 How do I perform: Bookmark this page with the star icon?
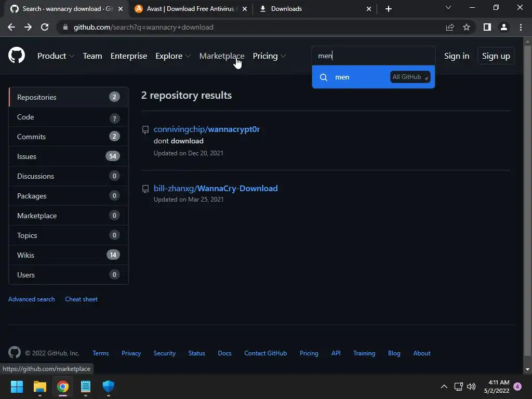click(x=467, y=27)
